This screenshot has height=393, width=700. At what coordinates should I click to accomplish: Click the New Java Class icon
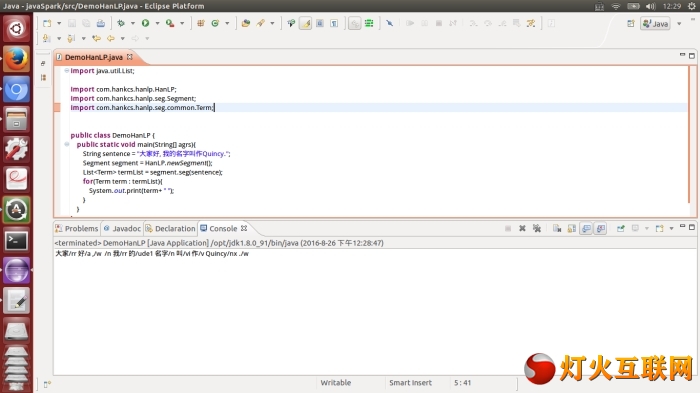(x=215, y=23)
